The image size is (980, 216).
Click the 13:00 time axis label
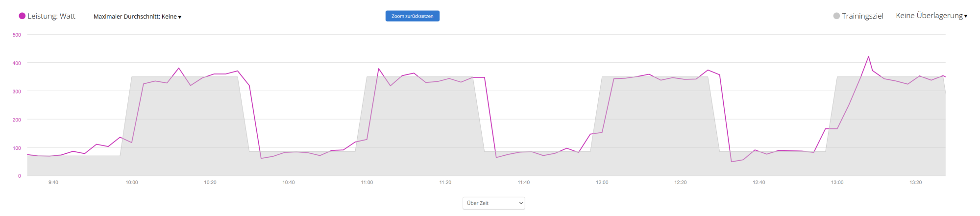pyautogui.click(x=837, y=182)
